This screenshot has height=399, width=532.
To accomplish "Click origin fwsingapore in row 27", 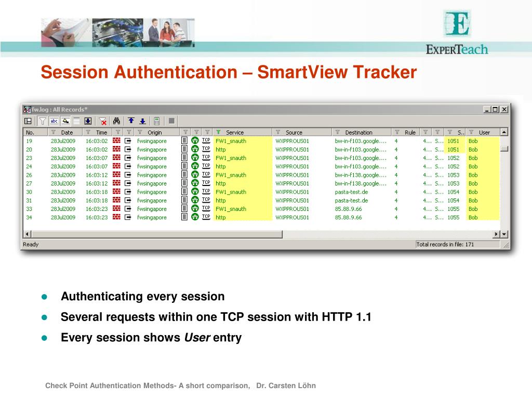I will coord(152,183).
